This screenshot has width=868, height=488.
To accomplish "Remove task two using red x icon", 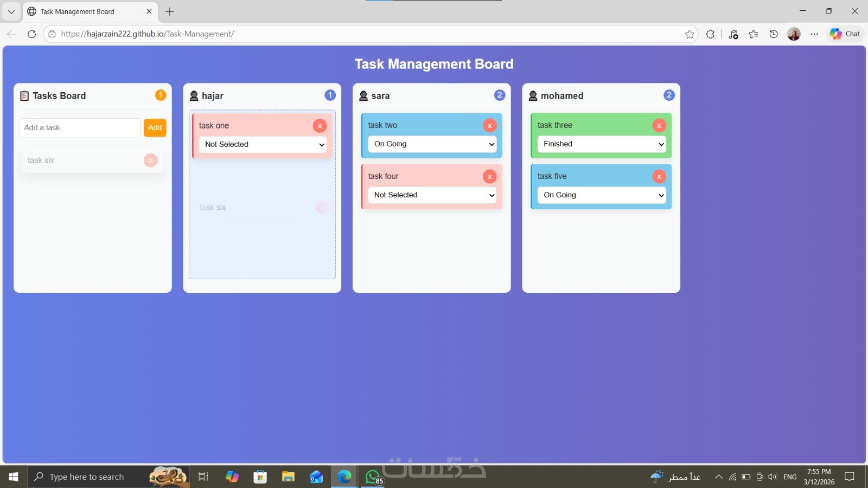I will coord(489,125).
